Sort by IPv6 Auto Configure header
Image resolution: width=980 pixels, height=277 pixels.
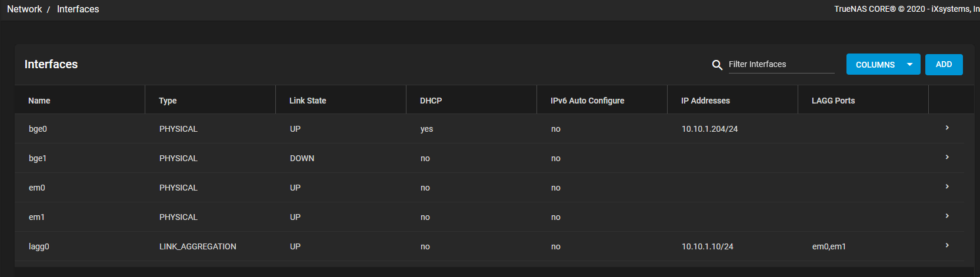tap(588, 101)
